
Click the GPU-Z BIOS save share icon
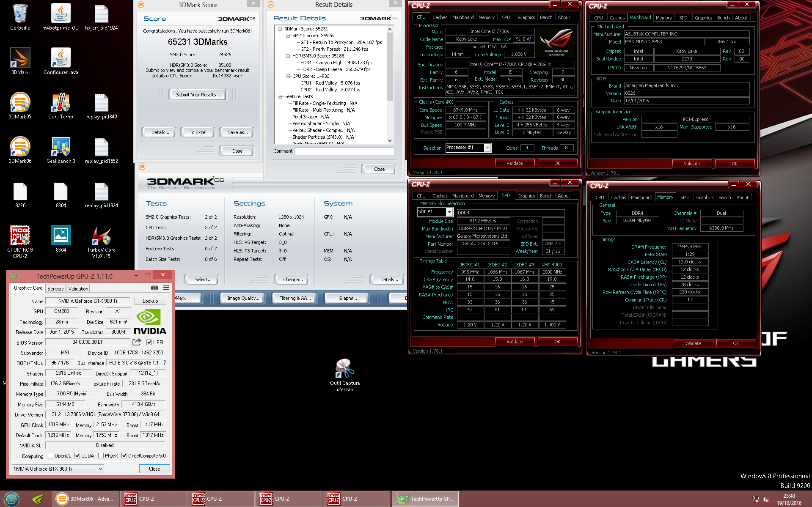click(x=137, y=342)
